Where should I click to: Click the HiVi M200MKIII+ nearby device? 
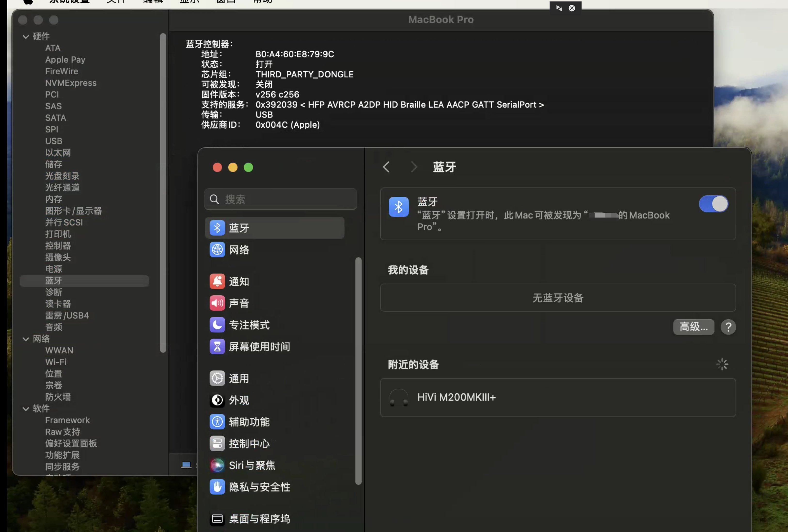558,397
